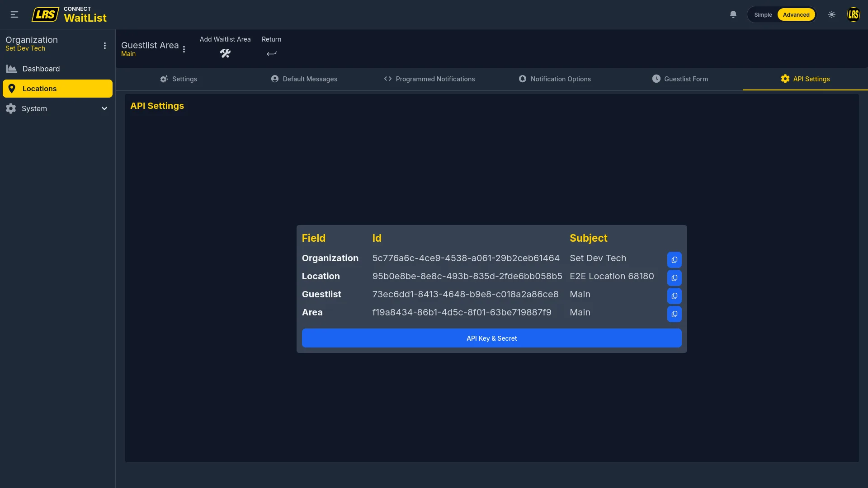The width and height of the screenshot is (868, 488).
Task: Go to Dashboard in sidebar
Action: pyautogui.click(x=57, y=69)
